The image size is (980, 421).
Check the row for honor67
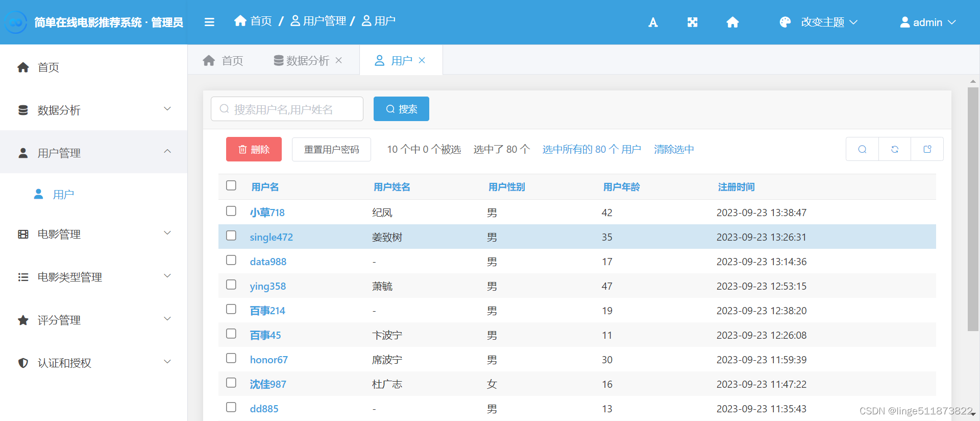231,358
